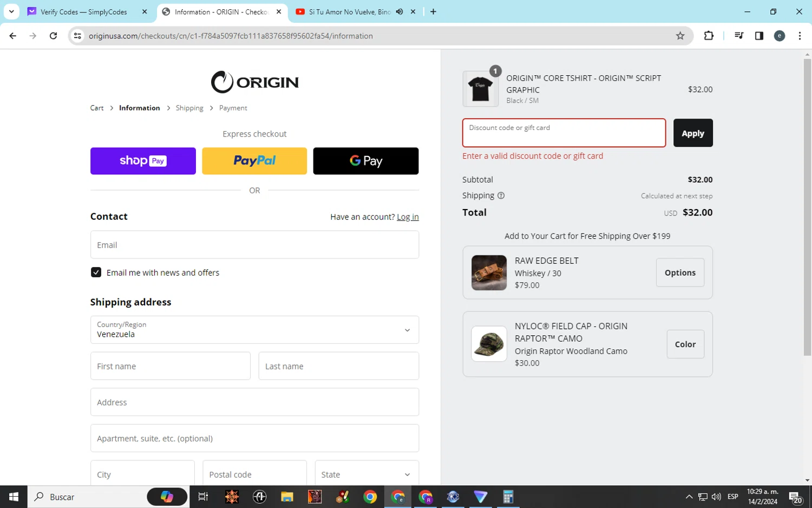This screenshot has width=812, height=508.
Task: Open the notification center icon
Action: click(795, 497)
